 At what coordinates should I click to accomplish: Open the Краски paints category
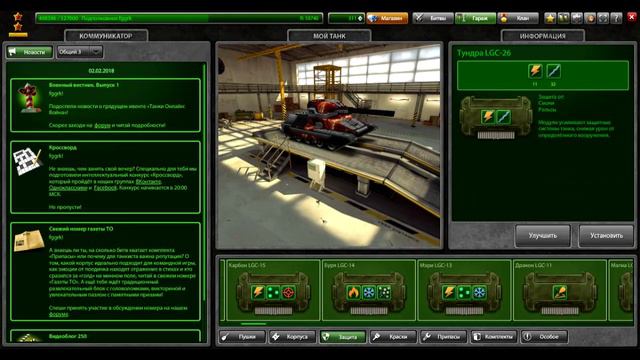393,337
